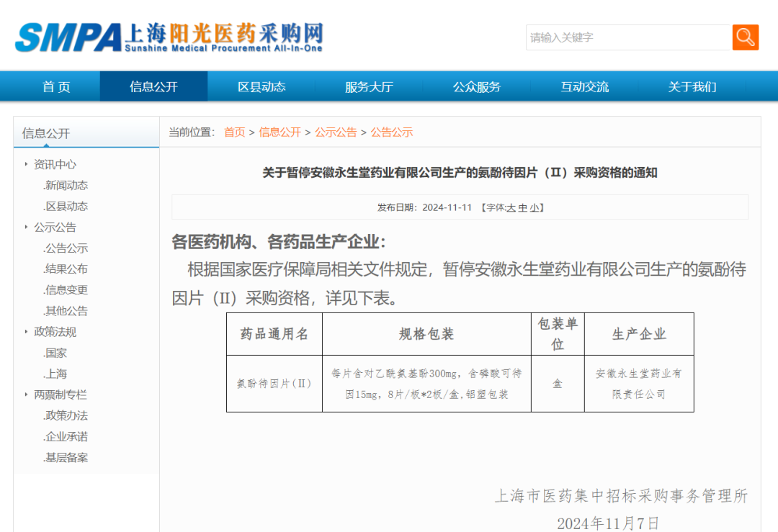Viewport: 778px width, 532px height.
Task: Click the 上海市医药集中招标采购事务管理所 signature
Action: click(x=621, y=496)
